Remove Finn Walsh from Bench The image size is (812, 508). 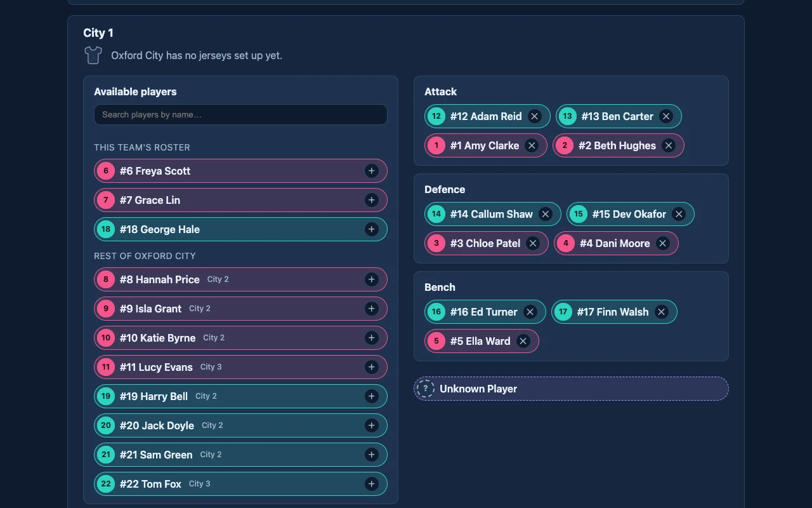coord(662,312)
